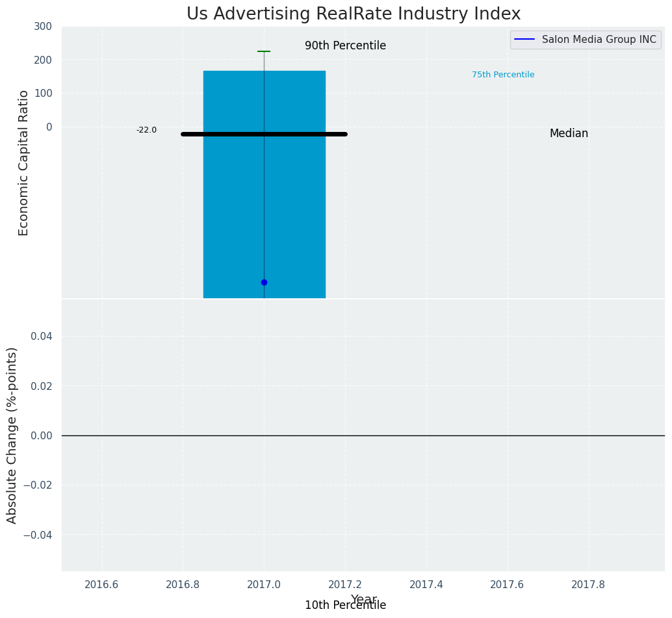Click the '75th Percentile' label
The height and width of the screenshot is (618, 672).
[503, 75]
